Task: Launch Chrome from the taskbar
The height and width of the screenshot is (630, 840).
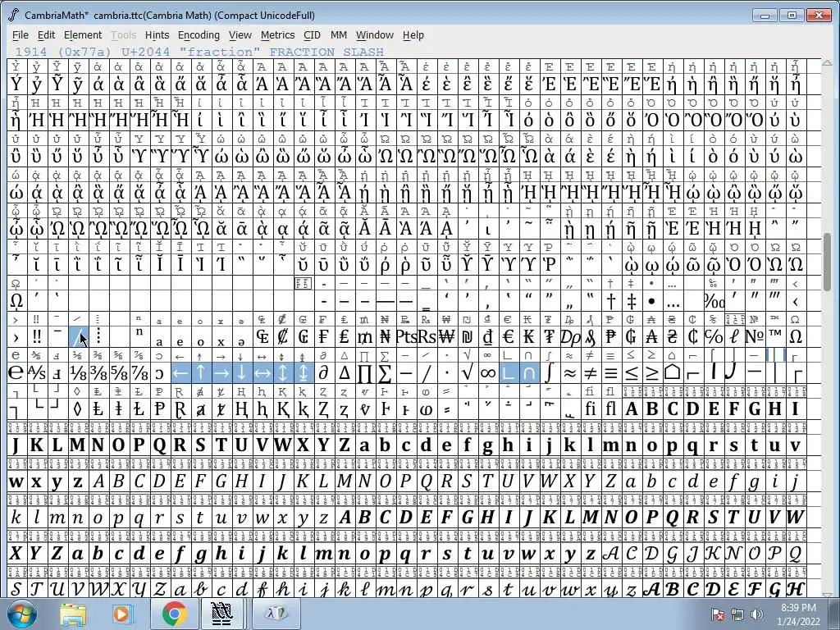Action: [x=174, y=614]
